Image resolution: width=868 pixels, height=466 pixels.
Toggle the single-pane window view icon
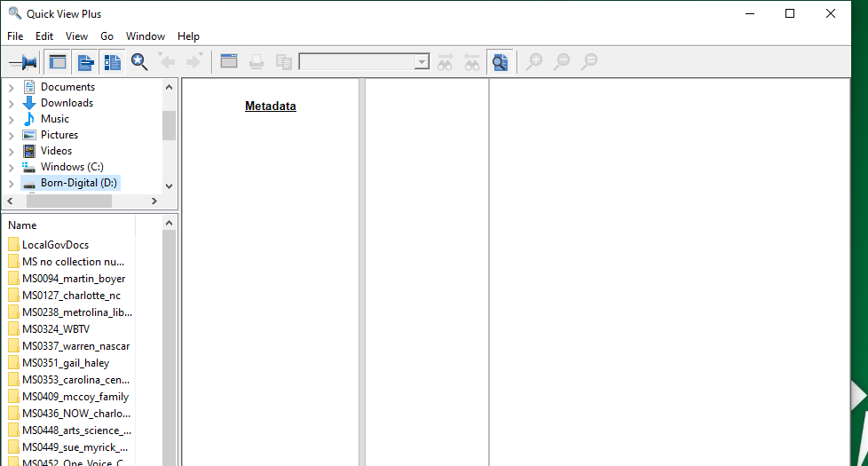(58, 62)
